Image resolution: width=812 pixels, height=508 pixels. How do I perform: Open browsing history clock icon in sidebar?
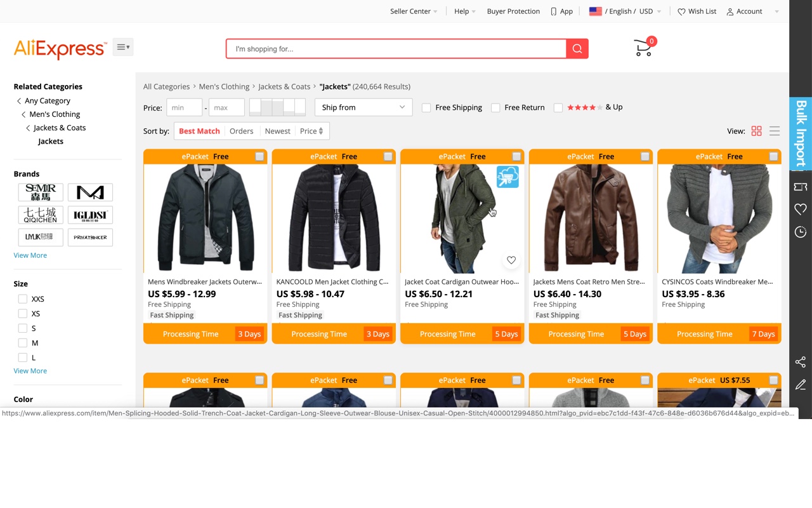coord(800,232)
